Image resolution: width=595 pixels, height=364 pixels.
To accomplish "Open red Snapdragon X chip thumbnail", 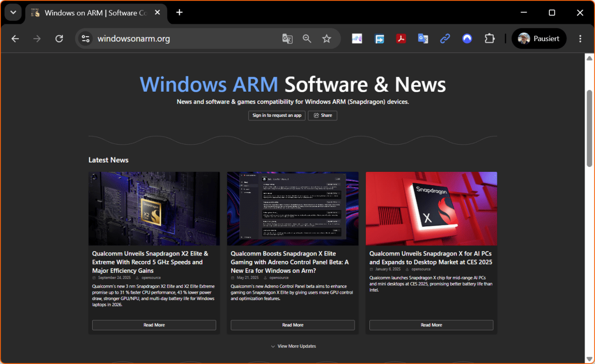I will [x=431, y=208].
